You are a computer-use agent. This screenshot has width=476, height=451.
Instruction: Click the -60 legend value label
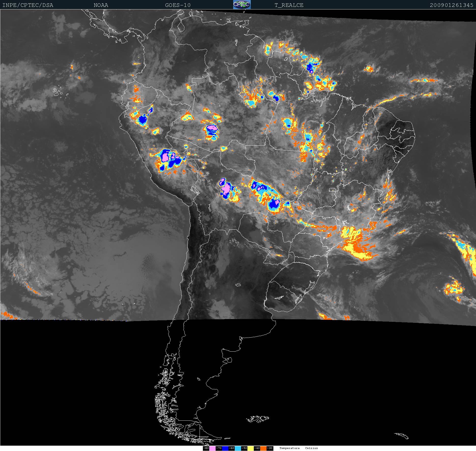(231, 448)
